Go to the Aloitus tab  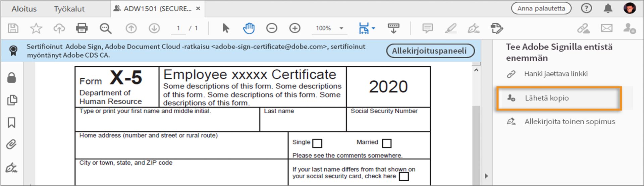tap(24, 9)
